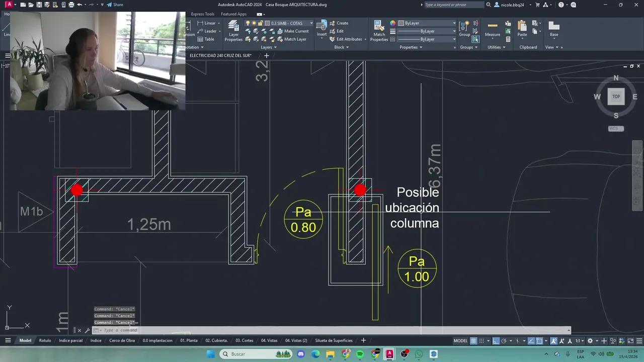The height and width of the screenshot is (362, 644).
Task: Expand the Utilities panel
Action: coord(496,47)
